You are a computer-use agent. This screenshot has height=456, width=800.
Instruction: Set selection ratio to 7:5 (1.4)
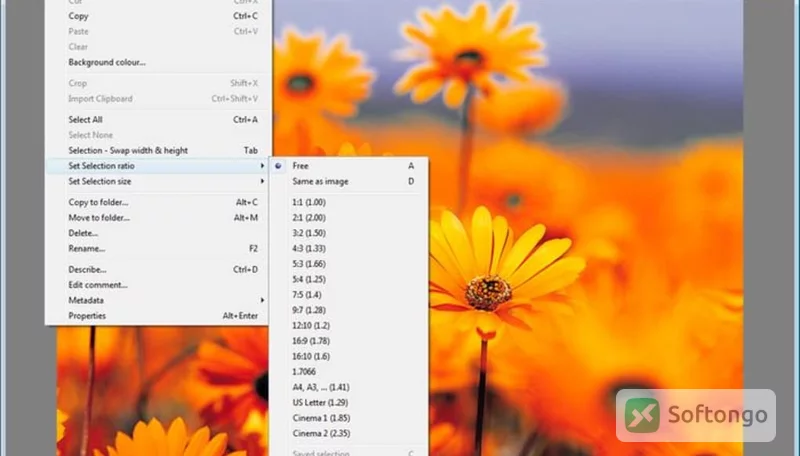point(349,295)
